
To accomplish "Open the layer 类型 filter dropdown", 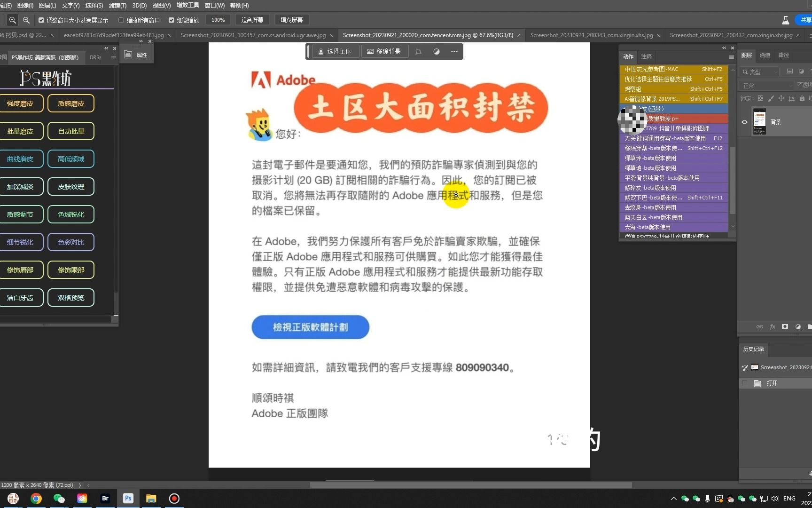I will point(759,71).
